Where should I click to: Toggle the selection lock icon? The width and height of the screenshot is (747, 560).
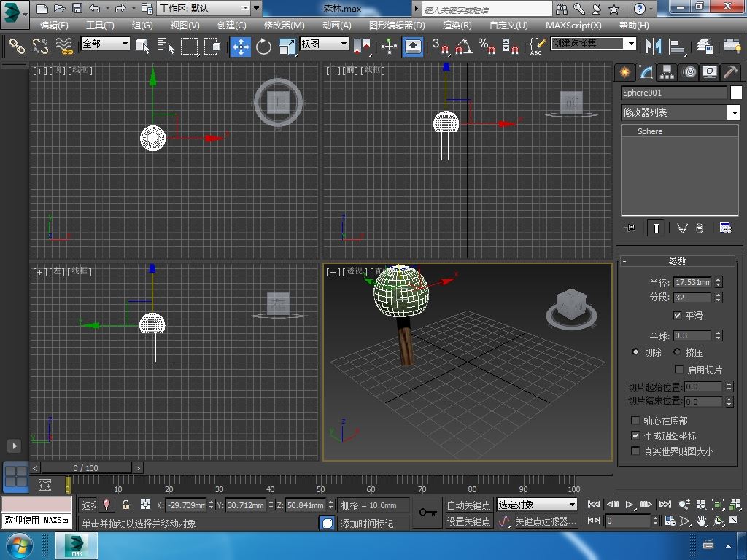click(125, 505)
